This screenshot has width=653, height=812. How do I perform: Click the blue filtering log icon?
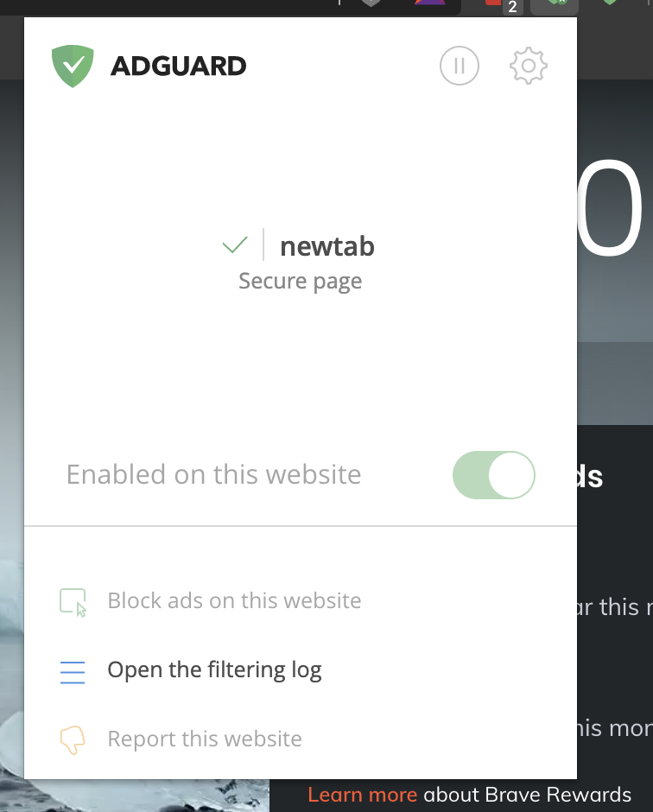[x=73, y=671]
